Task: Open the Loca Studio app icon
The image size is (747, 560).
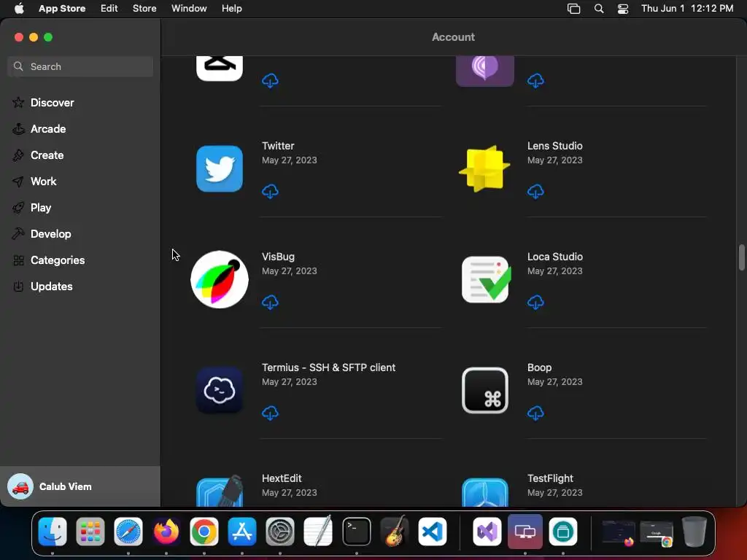Action: 485,279
